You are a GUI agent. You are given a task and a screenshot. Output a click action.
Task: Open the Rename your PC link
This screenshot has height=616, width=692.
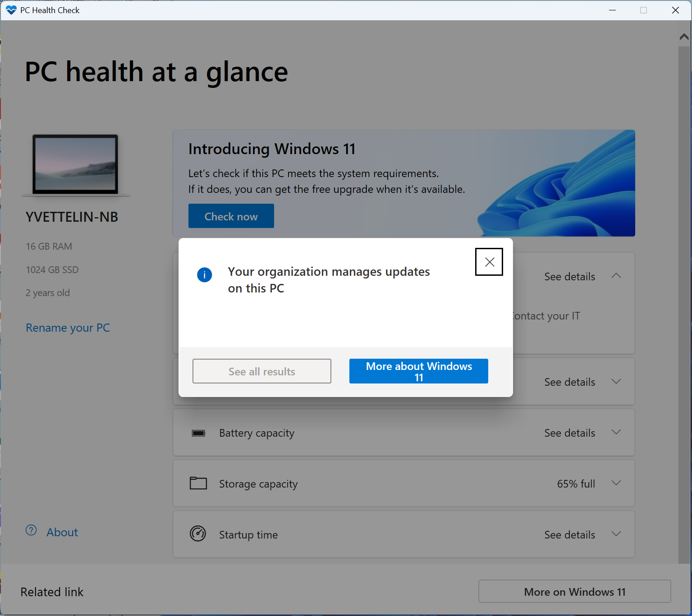pos(68,328)
